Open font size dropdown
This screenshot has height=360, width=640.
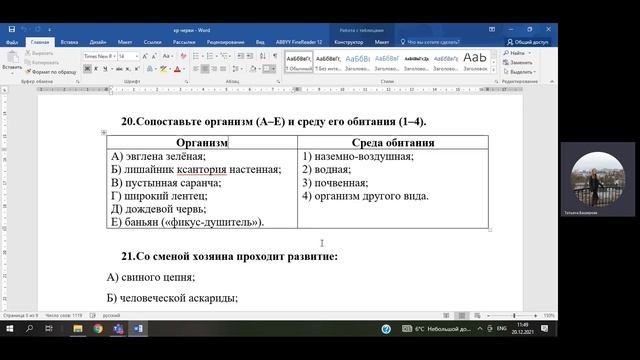point(136,56)
